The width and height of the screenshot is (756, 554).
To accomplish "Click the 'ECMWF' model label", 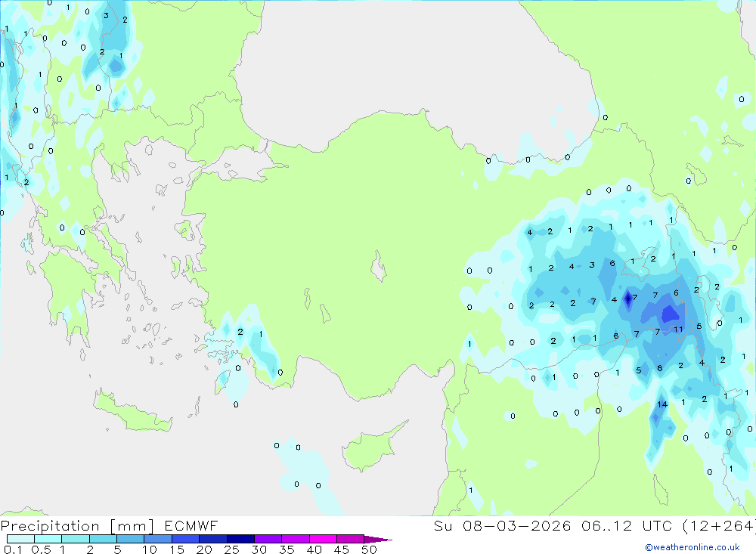I will point(191,526).
